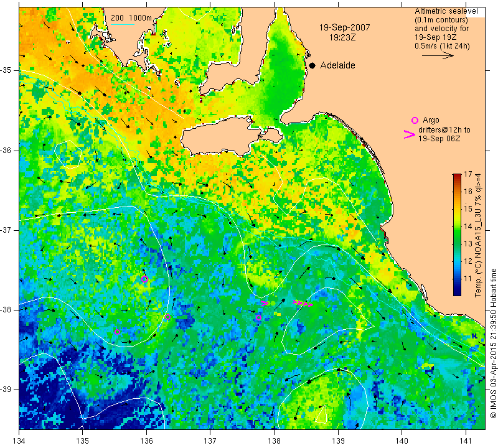This screenshot has width=498, height=448.
Task: Click the small white triangular contour near 138.8°E 39.3°S
Action: point(321,414)
